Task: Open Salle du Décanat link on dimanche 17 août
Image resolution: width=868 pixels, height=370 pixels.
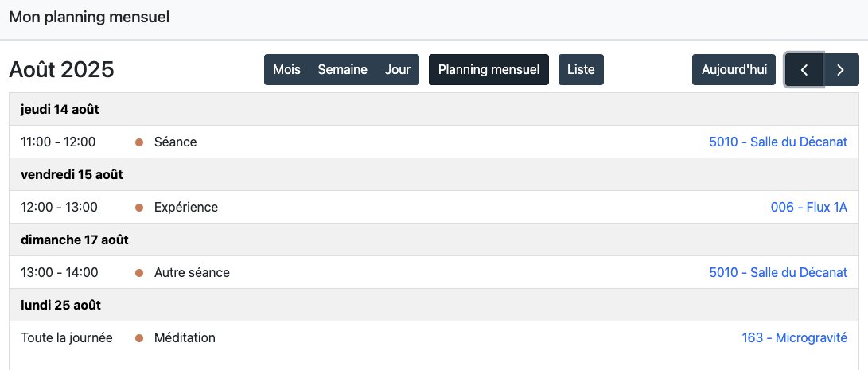Action: coord(777,273)
